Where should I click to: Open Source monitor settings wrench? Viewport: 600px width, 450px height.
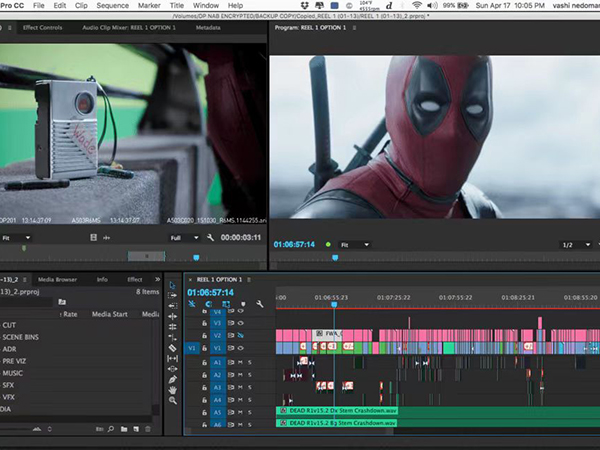click(210, 238)
